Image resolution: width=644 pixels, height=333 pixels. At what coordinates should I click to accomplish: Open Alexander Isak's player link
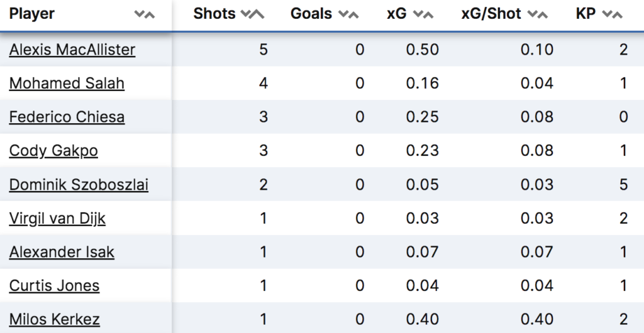pyautogui.click(x=62, y=252)
